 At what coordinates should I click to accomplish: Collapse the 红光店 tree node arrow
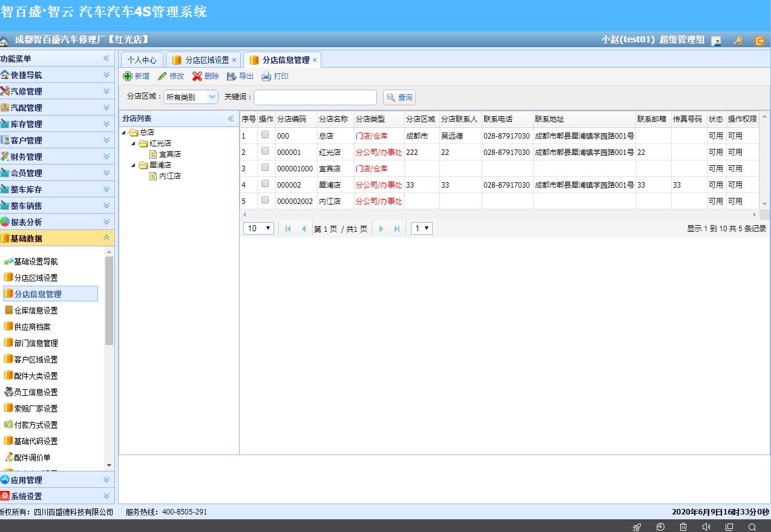[134, 143]
